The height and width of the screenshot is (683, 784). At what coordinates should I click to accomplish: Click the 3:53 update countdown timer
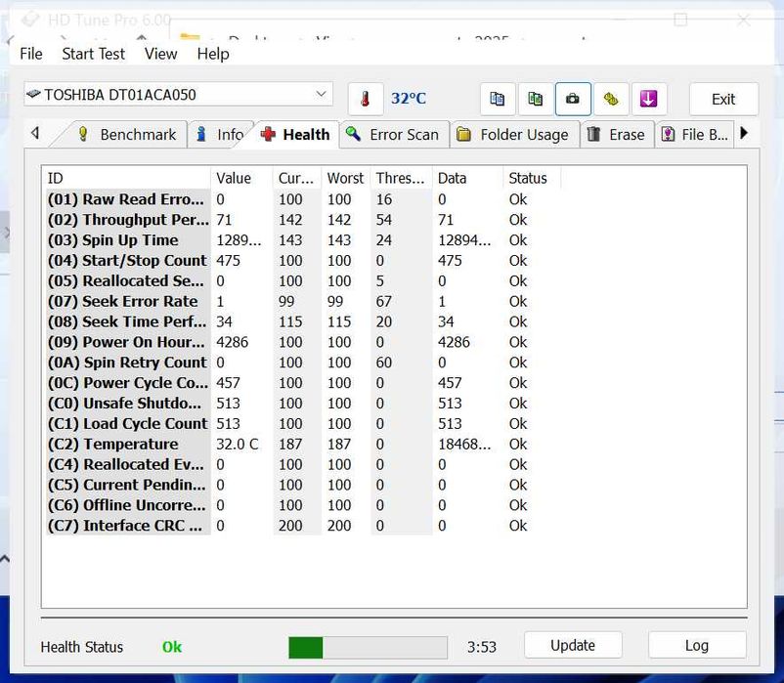(482, 648)
